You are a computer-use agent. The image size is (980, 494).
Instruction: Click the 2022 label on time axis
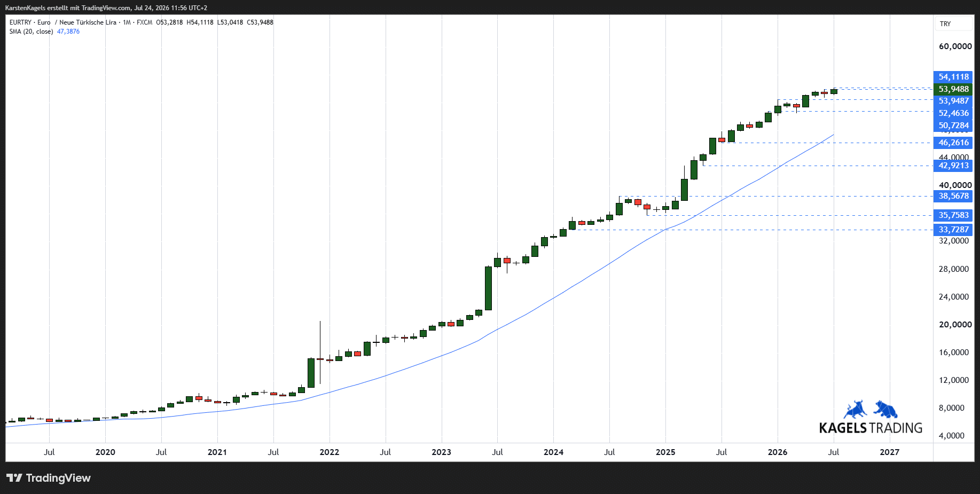pos(330,452)
